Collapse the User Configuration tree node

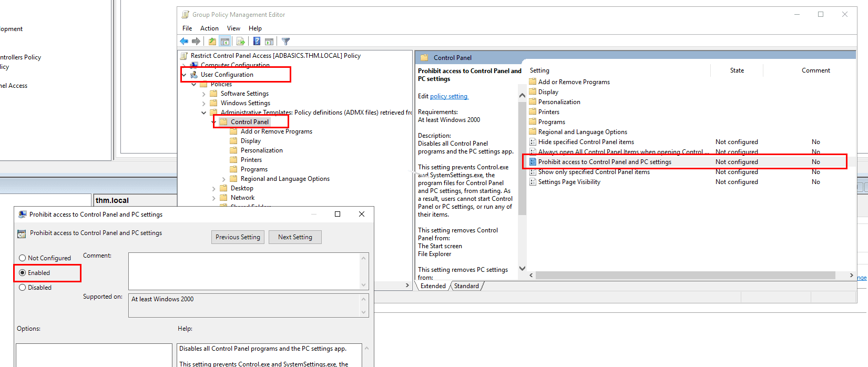pyautogui.click(x=184, y=75)
